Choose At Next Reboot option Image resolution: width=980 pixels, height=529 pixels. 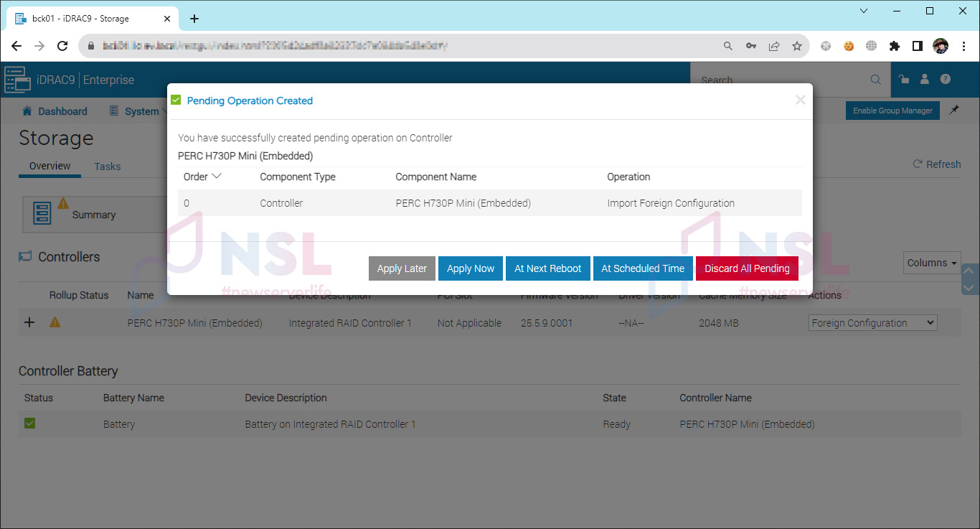(x=548, y=268)
